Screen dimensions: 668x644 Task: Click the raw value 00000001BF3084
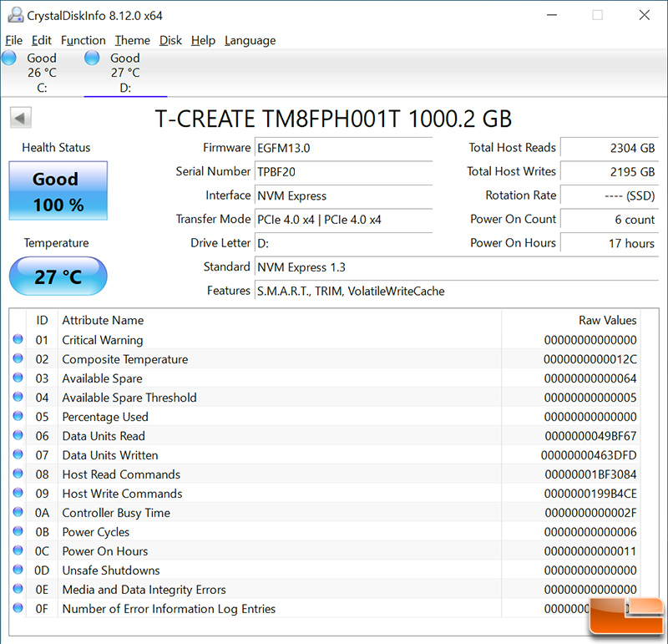(590, 474)
